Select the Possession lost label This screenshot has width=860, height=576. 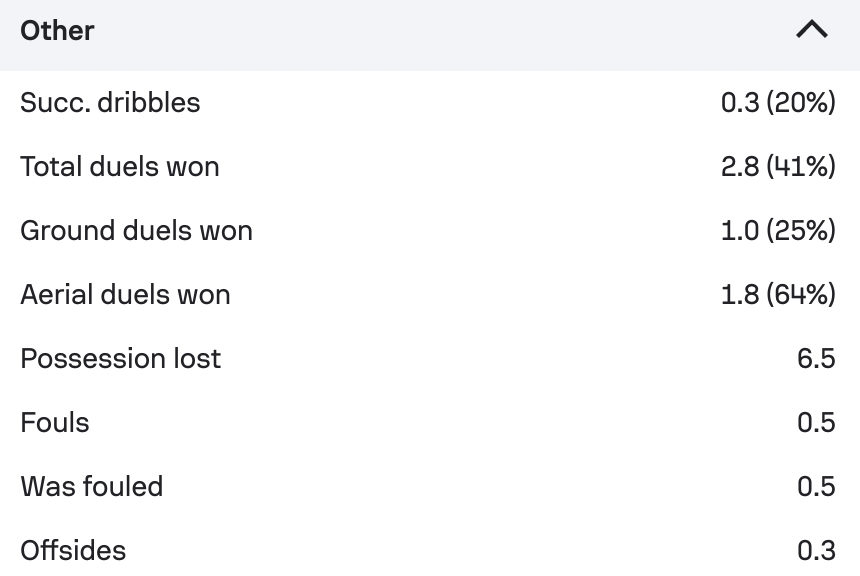[120, 358]
